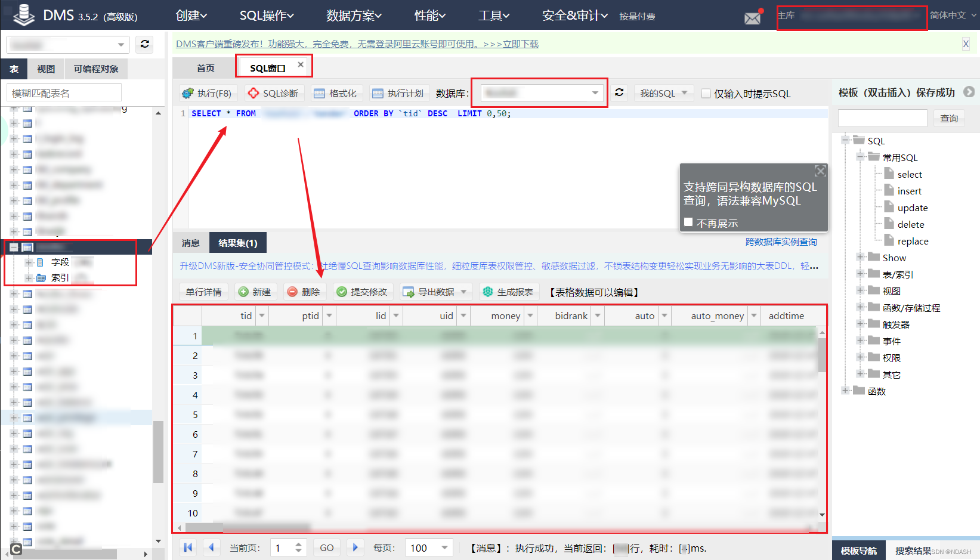This screenshot has height=560, width=980.
Task: Open filter dropdown on tid column
Action: click(x=262, y=315)
